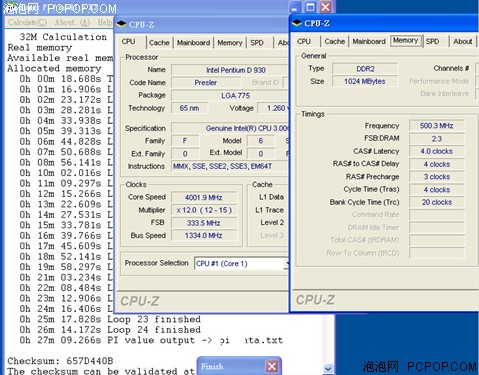Click memory Frequency value '500.3 MHz'

pos(437,126)
